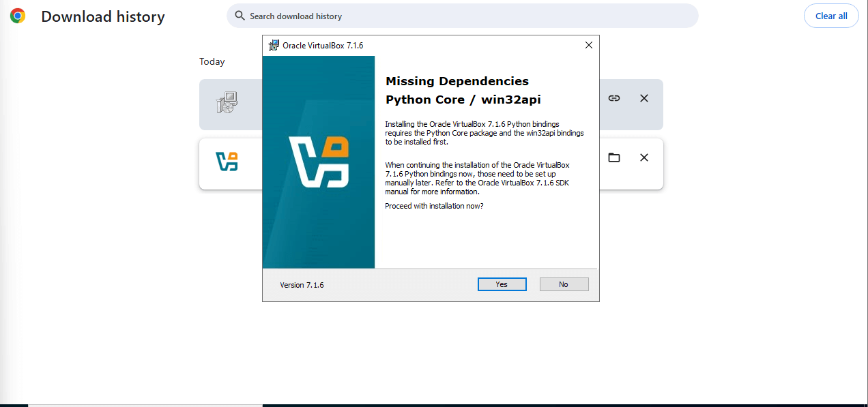Viewport: 868px width, 407px height.
Task: Click the Missing Dependencies heading
Action: tap(457, 81)
